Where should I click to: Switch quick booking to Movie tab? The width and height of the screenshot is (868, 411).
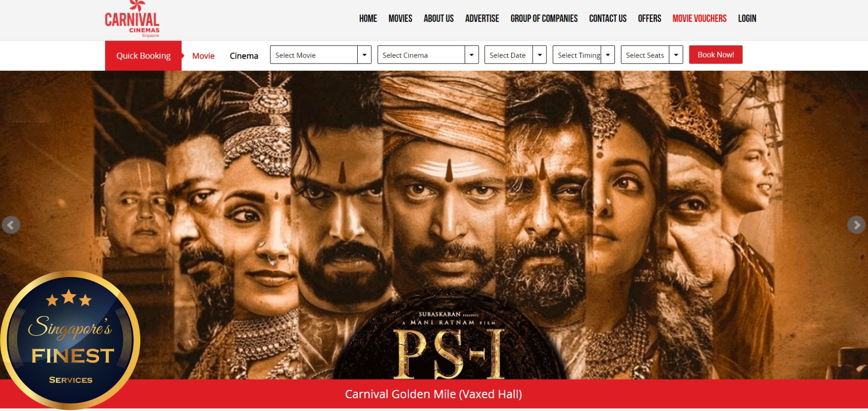tap(203, 56)
